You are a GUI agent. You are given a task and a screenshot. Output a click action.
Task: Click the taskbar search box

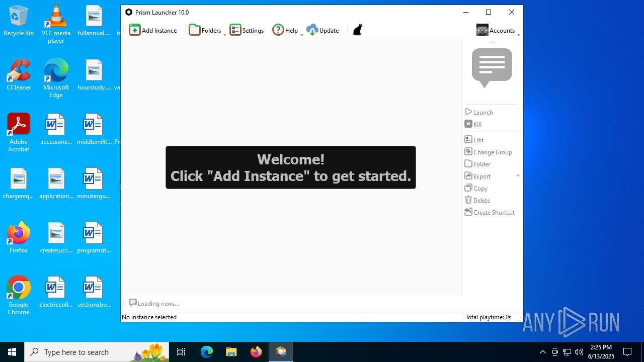point(96,352)
